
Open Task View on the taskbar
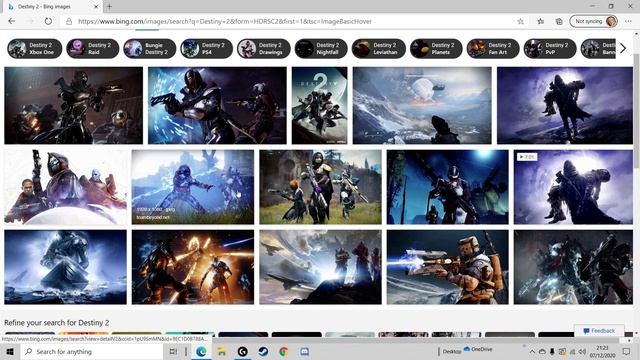173,351
